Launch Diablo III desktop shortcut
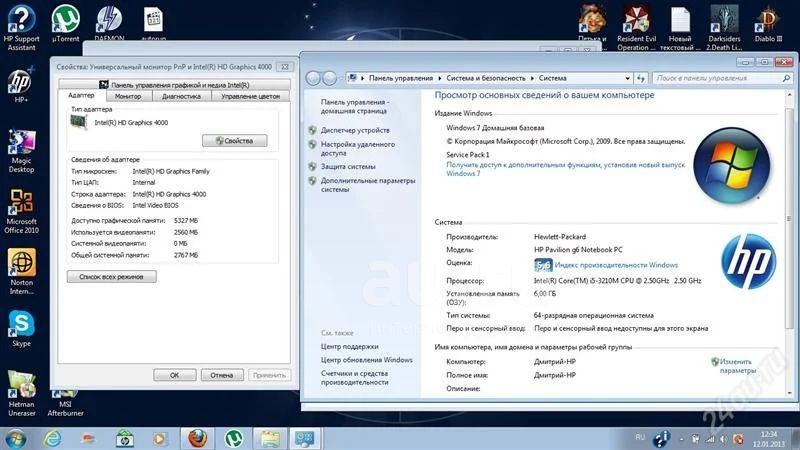800x450 pixels. (768, 24)
